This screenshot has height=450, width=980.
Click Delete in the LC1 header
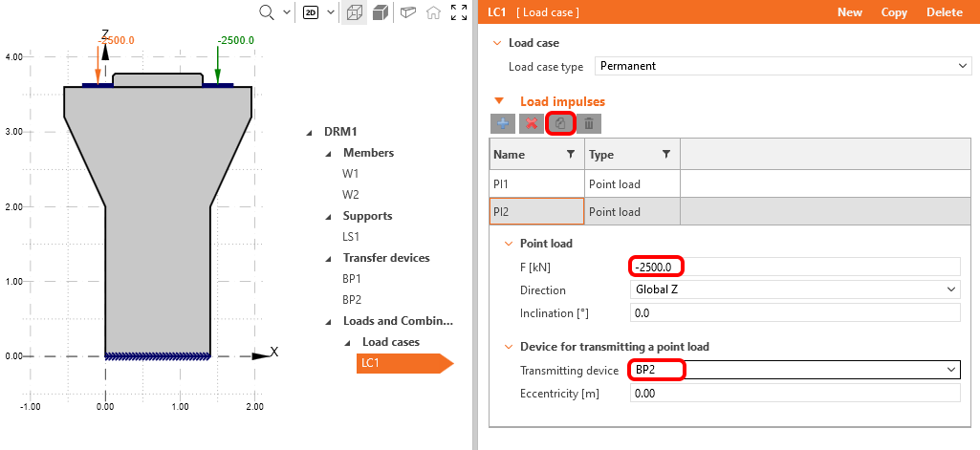[x=945, y=12]
